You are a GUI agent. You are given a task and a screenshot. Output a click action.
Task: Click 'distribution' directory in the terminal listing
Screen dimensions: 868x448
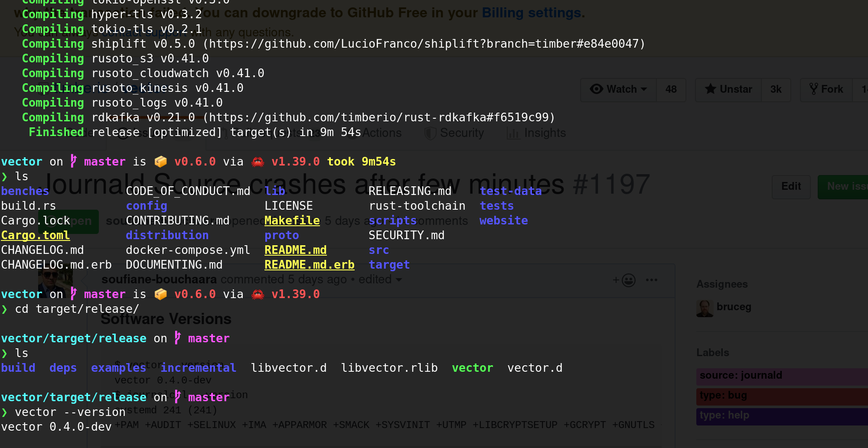[167, 236]
